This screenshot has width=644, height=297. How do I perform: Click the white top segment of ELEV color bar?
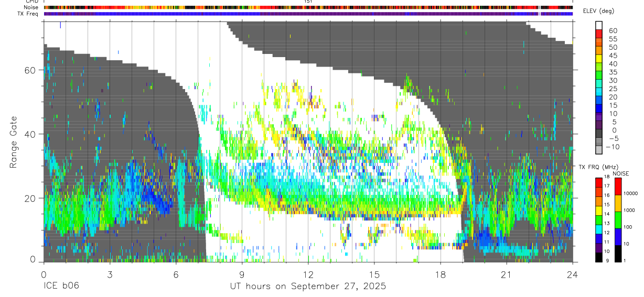click(599, 26)
